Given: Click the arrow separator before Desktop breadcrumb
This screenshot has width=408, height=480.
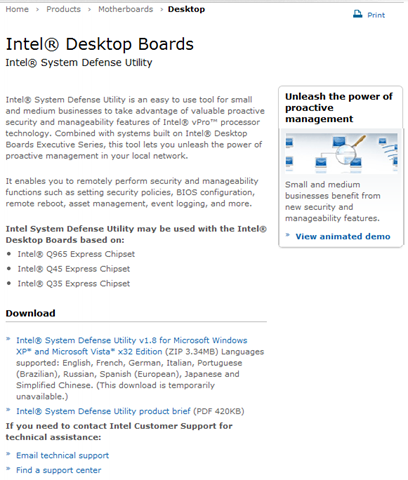Looking at the screenshot, I should click(x=161, y=10).
